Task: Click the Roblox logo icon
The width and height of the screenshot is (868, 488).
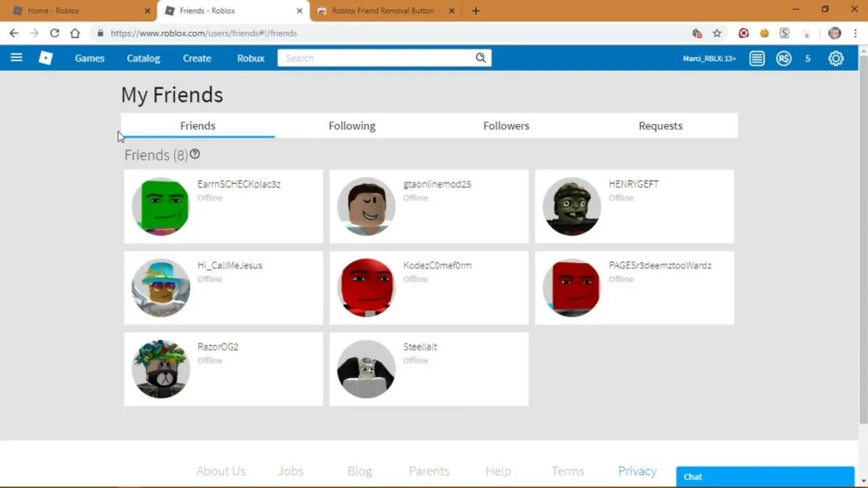Action: 45,58
